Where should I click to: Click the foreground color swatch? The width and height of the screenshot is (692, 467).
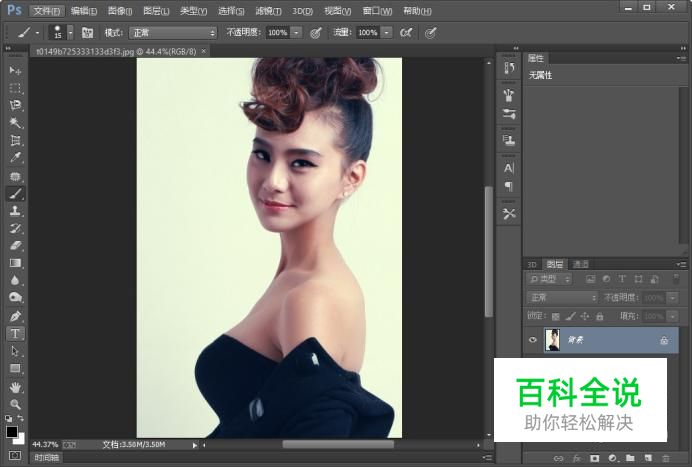click(12, 432)
